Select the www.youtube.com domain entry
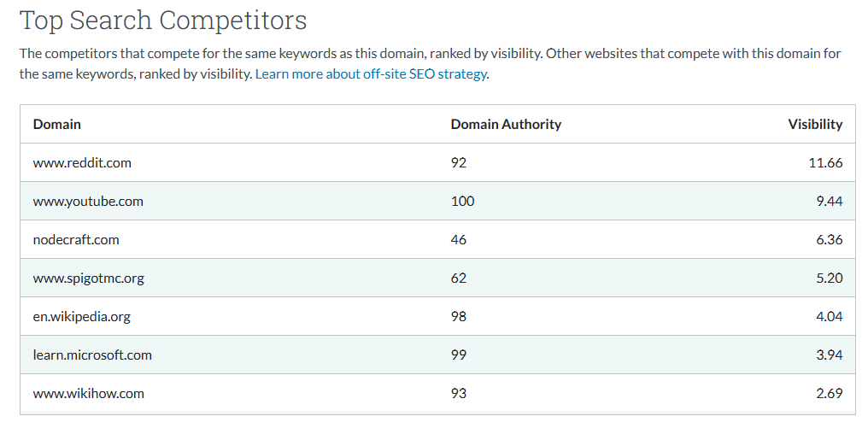The image size is (868, 428). click(88, 202)
